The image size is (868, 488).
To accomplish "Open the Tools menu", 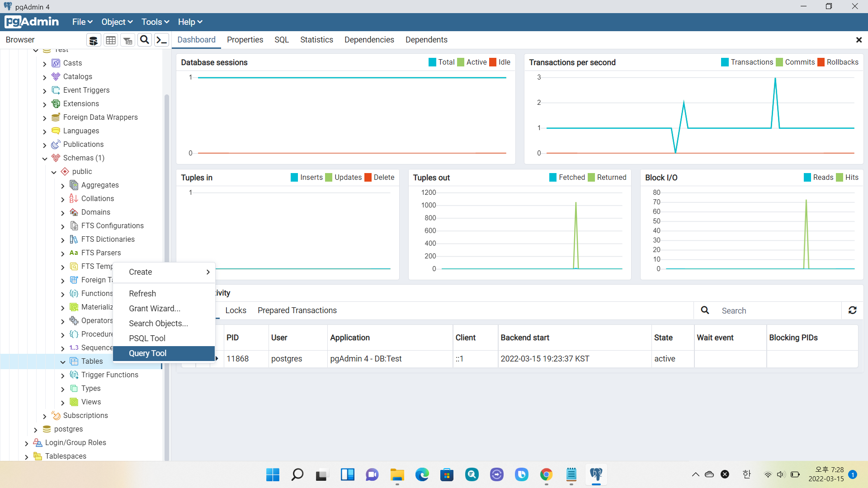I will pos(155,22).
